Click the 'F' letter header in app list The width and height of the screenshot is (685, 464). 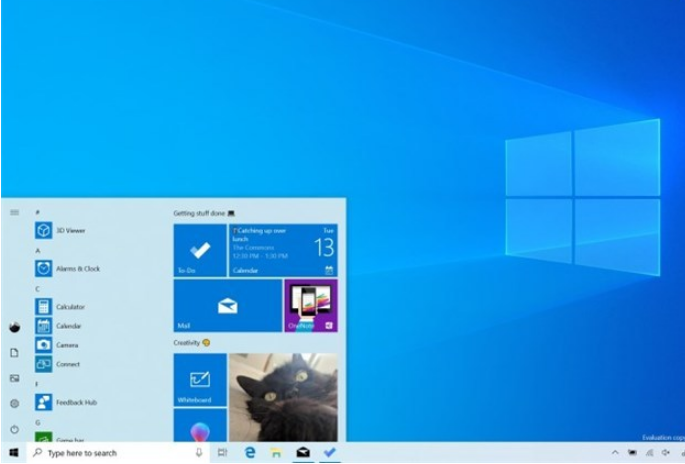click(37, 384)
